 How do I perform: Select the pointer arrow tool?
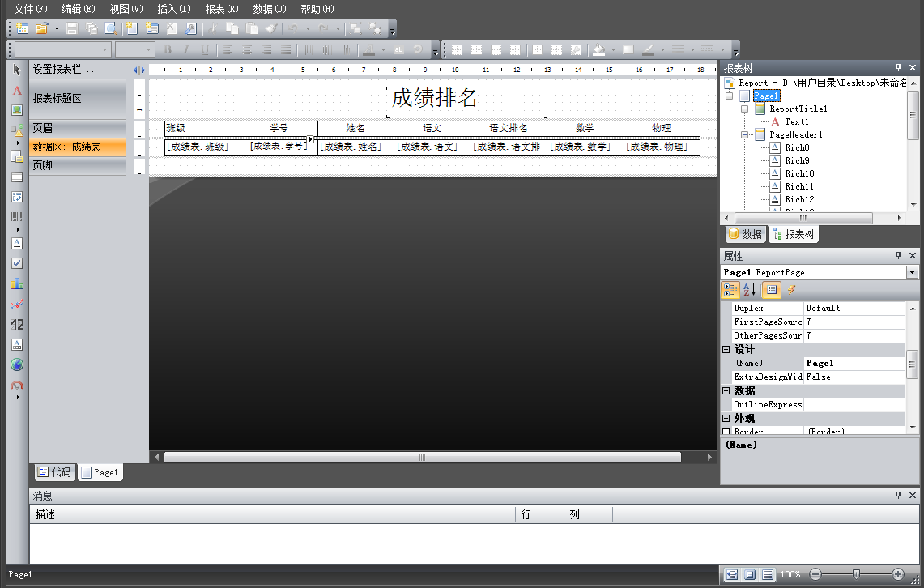coord(17,70)
